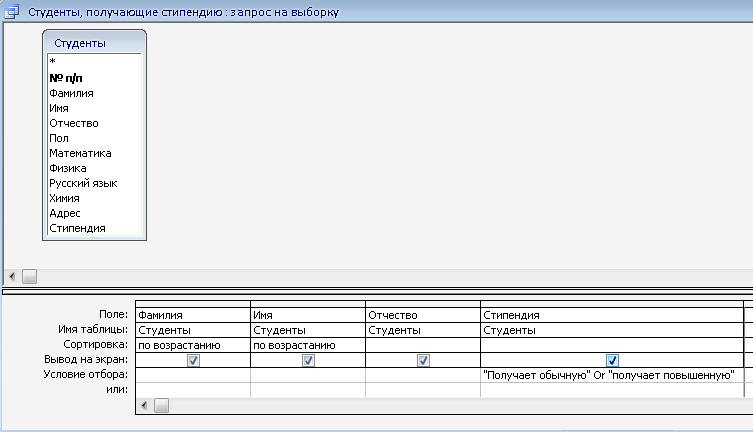Click criteria cell under Фамилия column
The width and height of the screenshot is (753, 432).
click(193, 375)
